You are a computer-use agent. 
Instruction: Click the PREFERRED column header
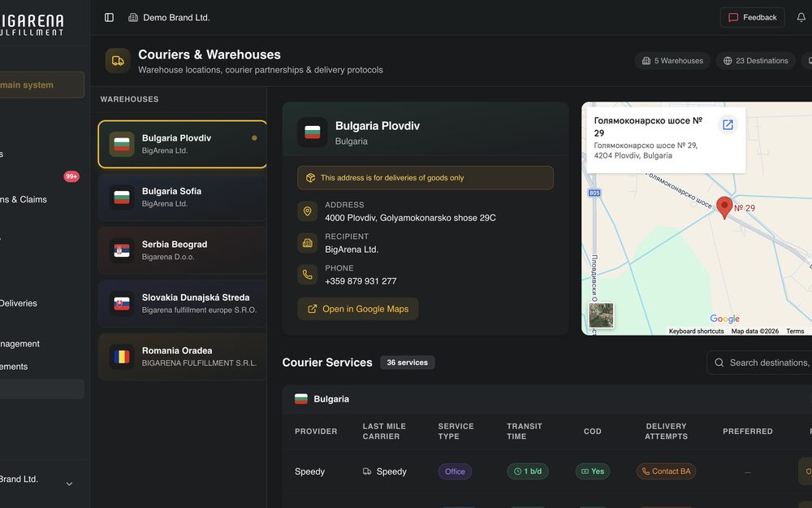pos(748,432)
